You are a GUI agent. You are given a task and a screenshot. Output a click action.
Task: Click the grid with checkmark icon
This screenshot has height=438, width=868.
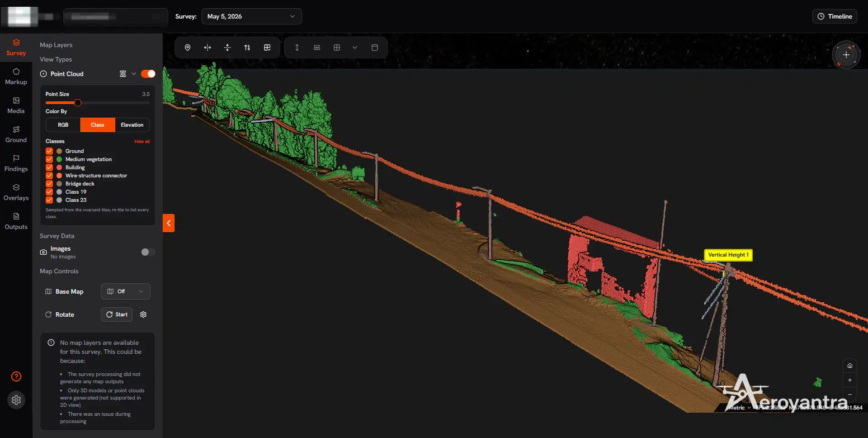point(267,48)
